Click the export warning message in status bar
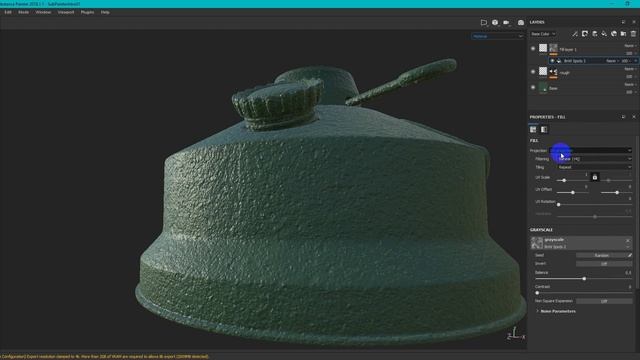The image size is (640, 360). (104, 356)
